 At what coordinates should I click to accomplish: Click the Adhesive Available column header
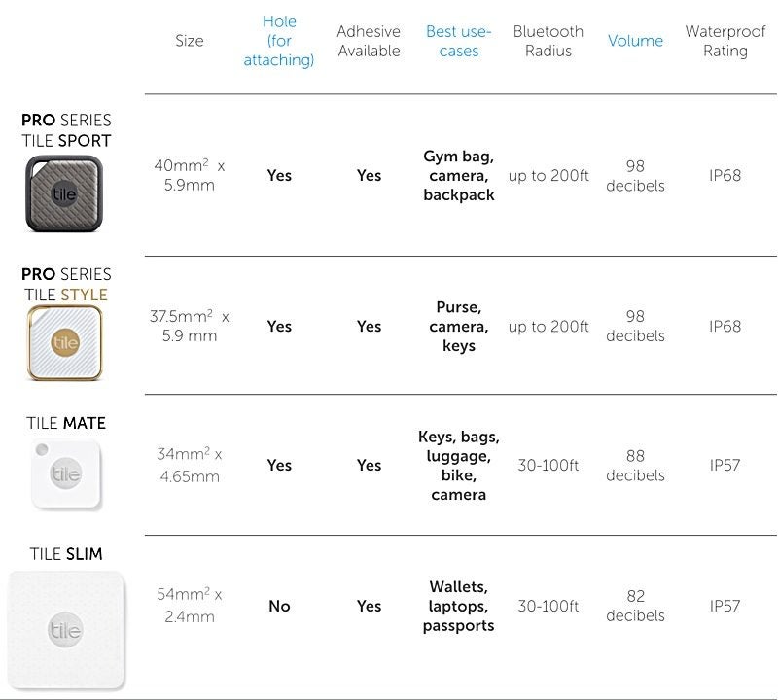click(x=369, y=41)
